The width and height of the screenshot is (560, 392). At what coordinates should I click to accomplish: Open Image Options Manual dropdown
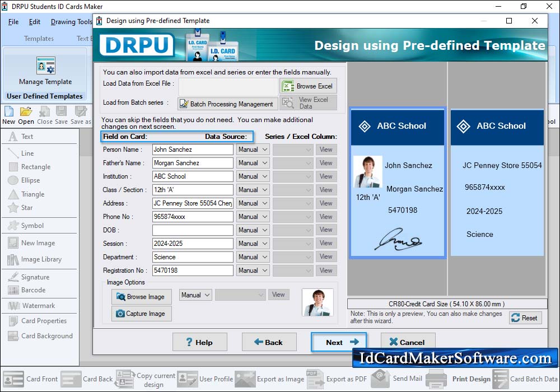click(x=195, y=295)
